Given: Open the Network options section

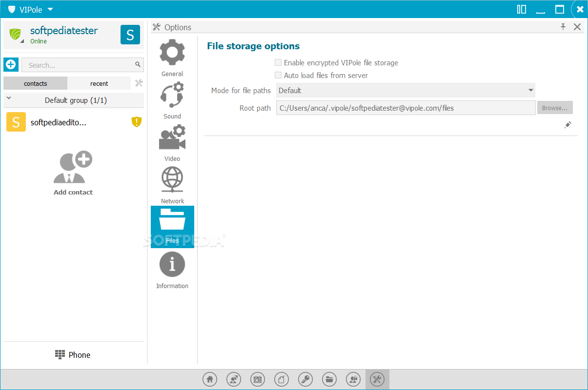Looking at the screenshot, I should pos(172,185).
